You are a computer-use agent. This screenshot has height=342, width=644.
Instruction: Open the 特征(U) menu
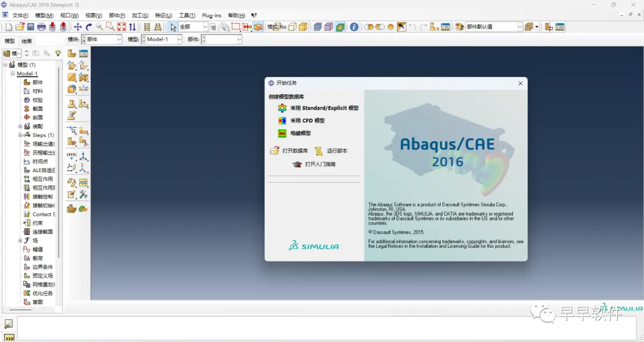click(x=163, y=15)
